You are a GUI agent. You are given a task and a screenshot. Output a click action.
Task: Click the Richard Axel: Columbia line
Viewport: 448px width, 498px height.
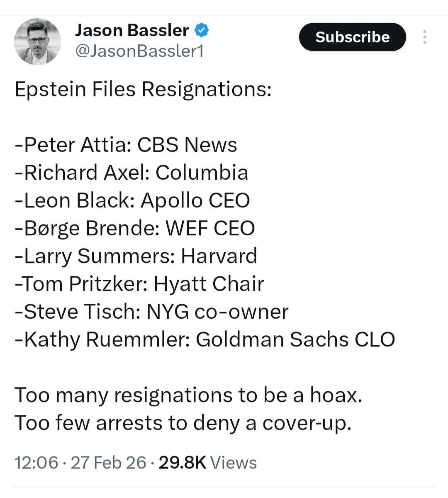131,173
